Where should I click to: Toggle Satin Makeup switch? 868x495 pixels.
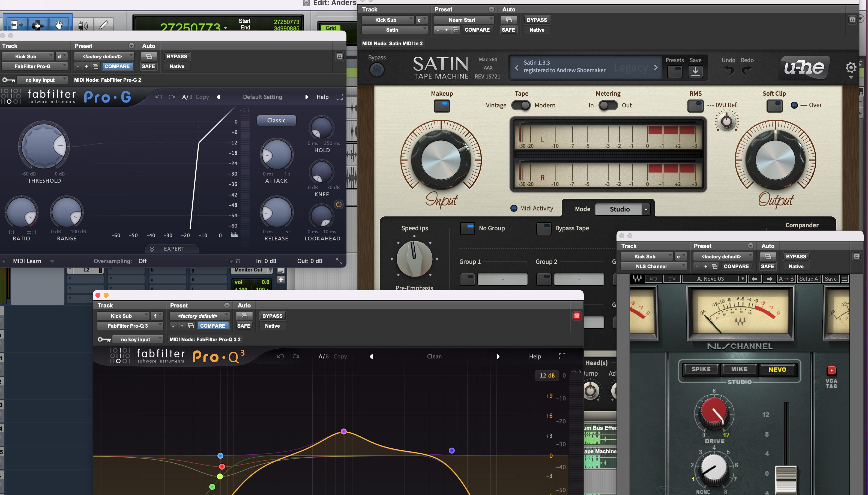[441, 106]
